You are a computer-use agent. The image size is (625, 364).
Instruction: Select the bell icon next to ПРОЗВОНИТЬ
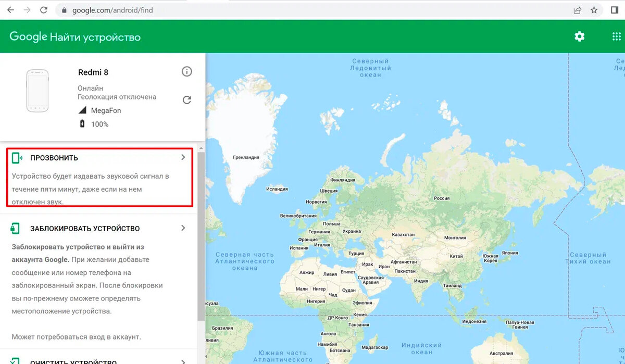coord(16,157)
